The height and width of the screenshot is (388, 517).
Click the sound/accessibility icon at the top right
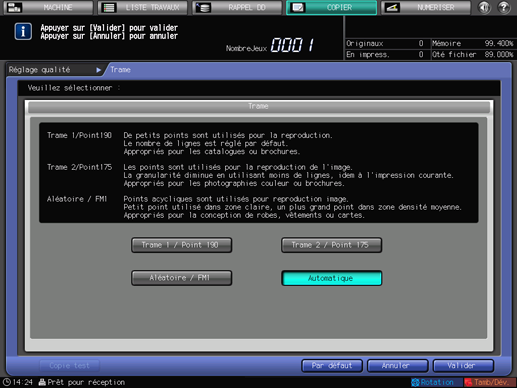(x=484, y=7)
